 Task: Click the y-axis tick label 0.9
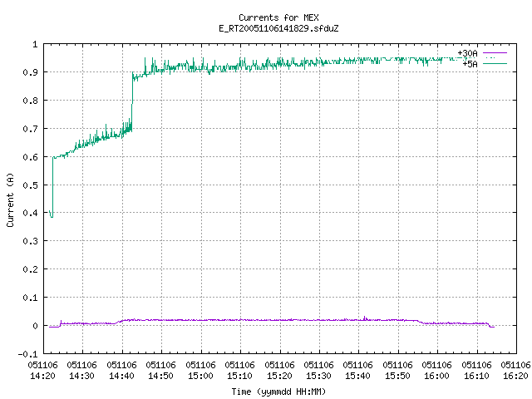[30, 72]
